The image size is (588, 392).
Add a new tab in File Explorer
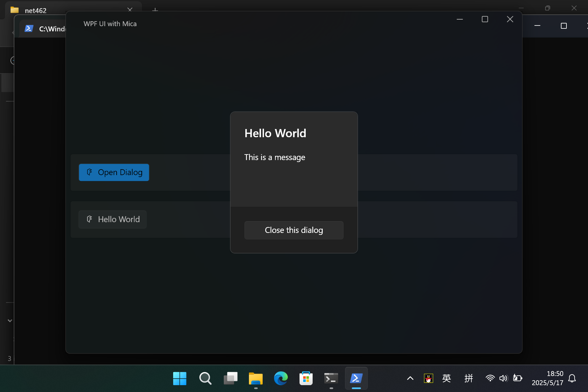(x=155, y=10)
